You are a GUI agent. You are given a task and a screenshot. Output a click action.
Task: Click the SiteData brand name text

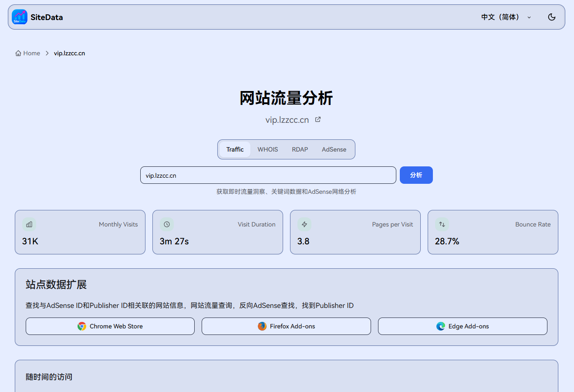click(47, 17)
